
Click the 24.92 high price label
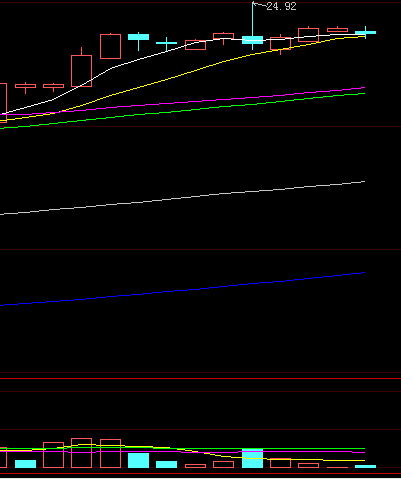[281, 6]
